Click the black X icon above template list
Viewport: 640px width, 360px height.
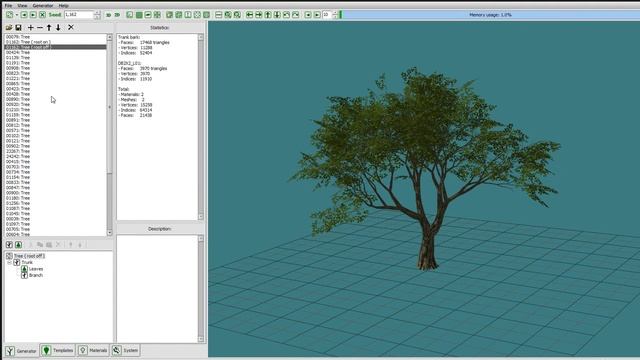[x=71, y=27]
